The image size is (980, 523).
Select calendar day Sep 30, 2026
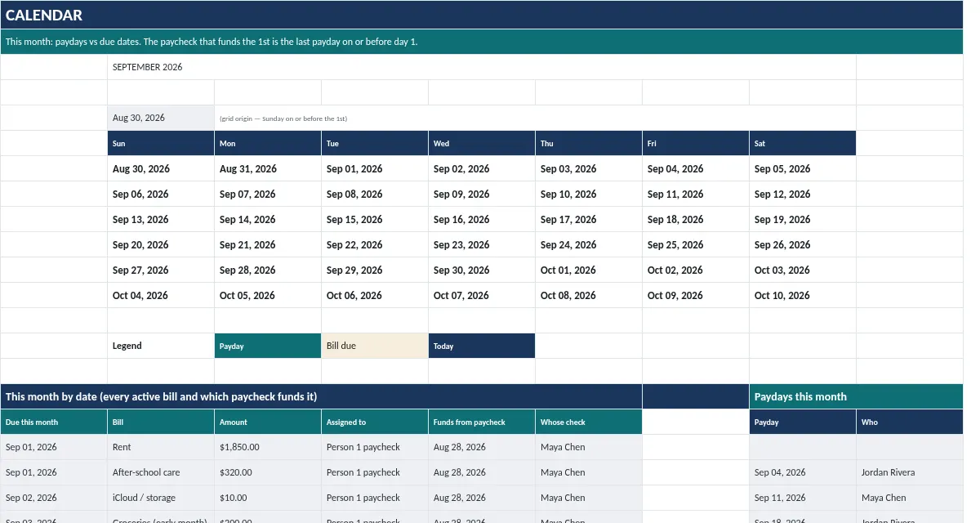482,270
